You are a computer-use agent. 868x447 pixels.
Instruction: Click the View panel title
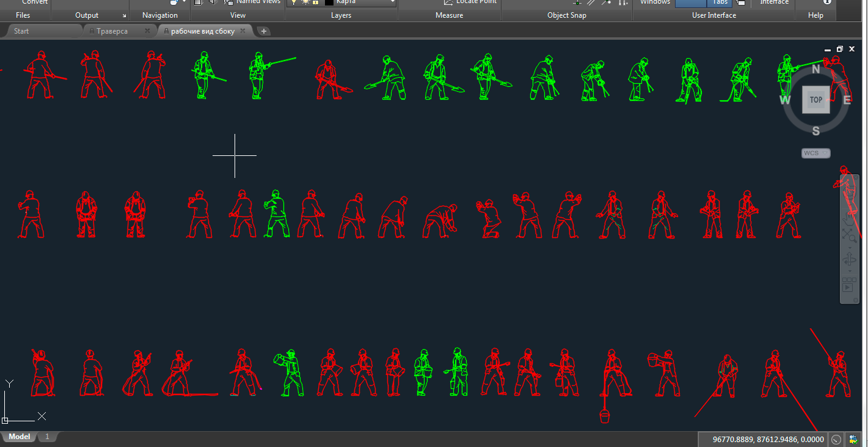coord(238,15)
